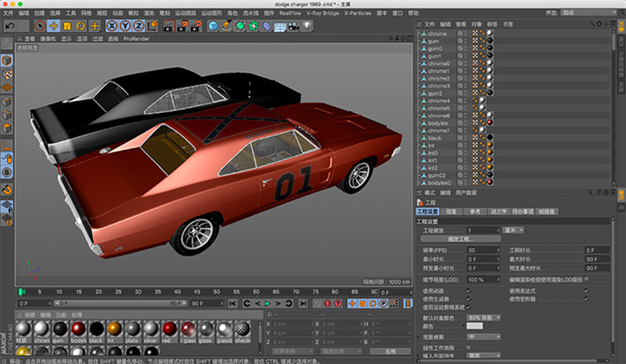Open Edit Render Settings icon
Image resolution: width=626 pixels, height=364 pixels.
[196, 26]
